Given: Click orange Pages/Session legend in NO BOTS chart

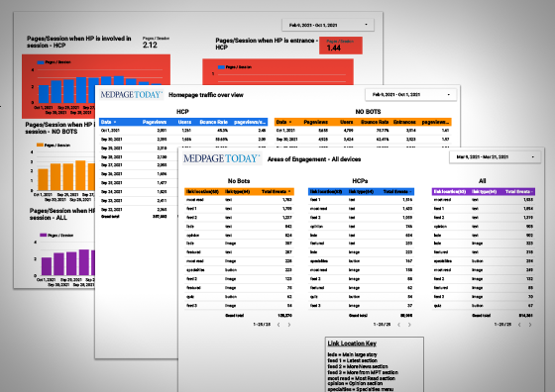Looking at the screenshot, I should (x=54, y=145).
